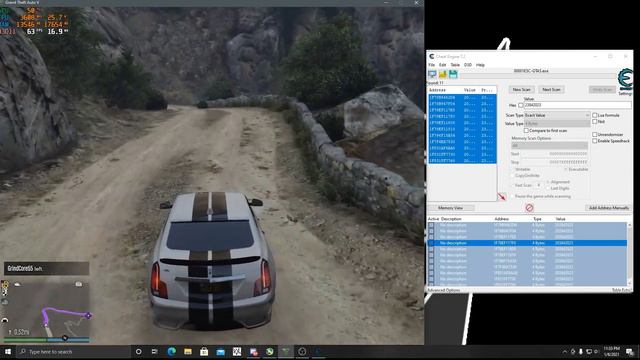Open the D3D menu

click(x=468, y=65)
